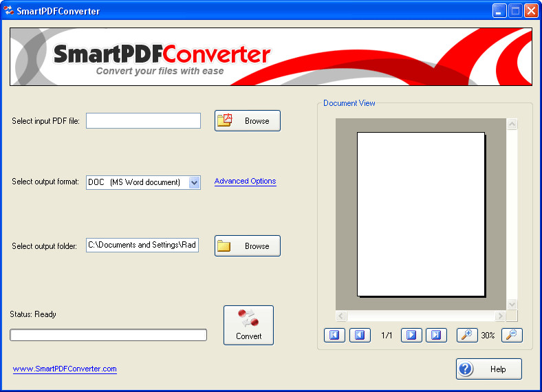
Task: Click the SmartPDFConverter title bar app icon
Action: [x=9, y=11]
